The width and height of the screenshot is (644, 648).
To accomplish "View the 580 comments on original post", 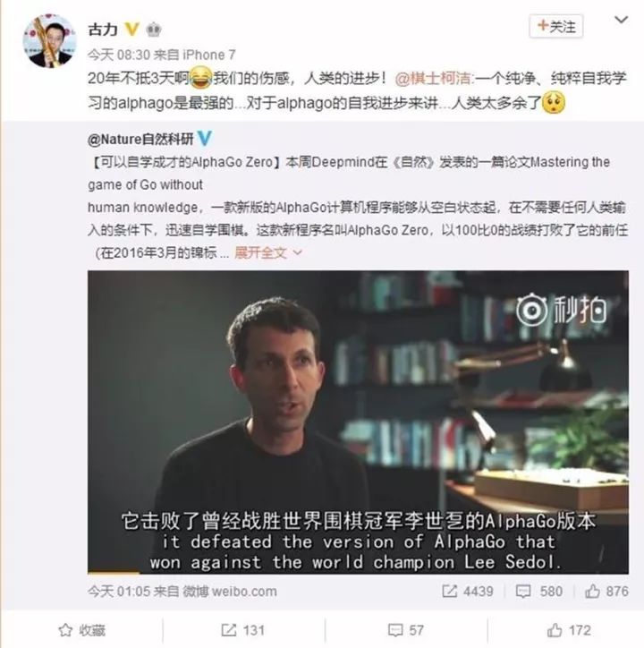I will tap(538, 592).
